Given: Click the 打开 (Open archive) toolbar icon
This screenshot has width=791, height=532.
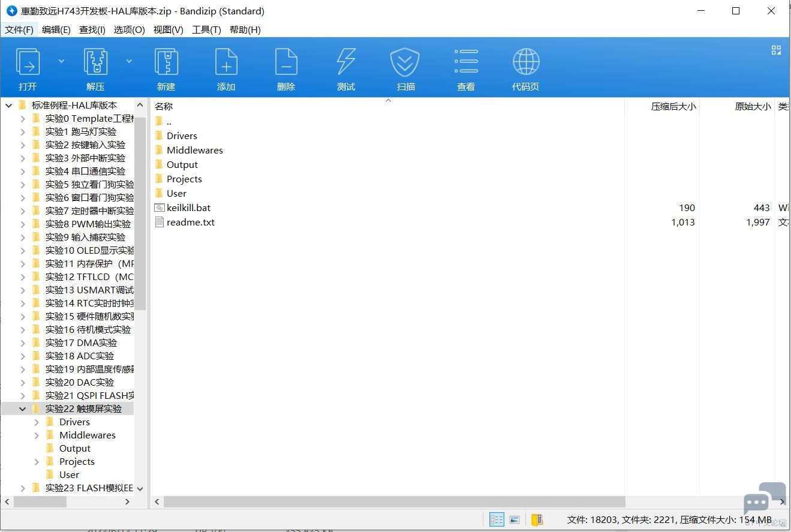Looking at the screenshot, I should pyautogui.click(x=28, y=62).
